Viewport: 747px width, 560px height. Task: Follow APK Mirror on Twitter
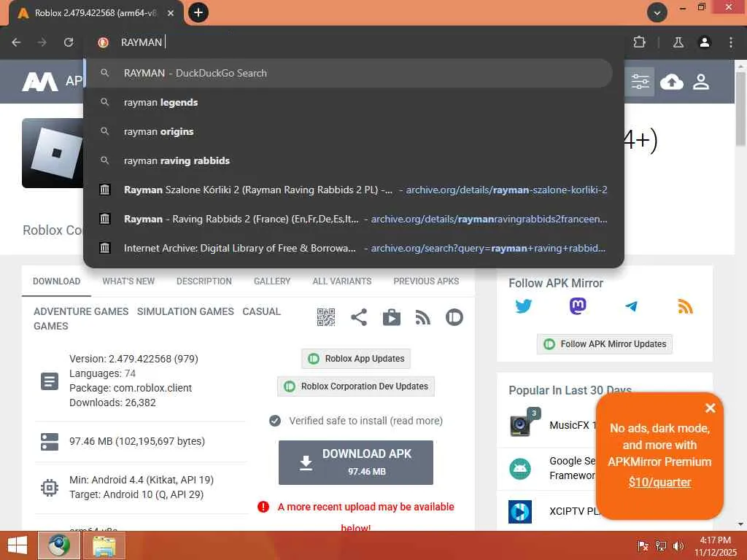[x=524, y=306]
